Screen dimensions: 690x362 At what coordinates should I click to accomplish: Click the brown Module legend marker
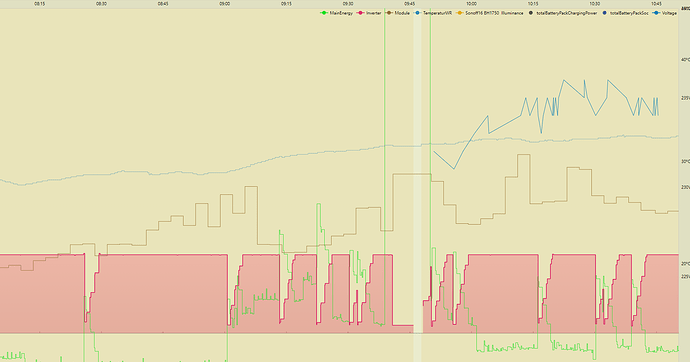(389, 13)
